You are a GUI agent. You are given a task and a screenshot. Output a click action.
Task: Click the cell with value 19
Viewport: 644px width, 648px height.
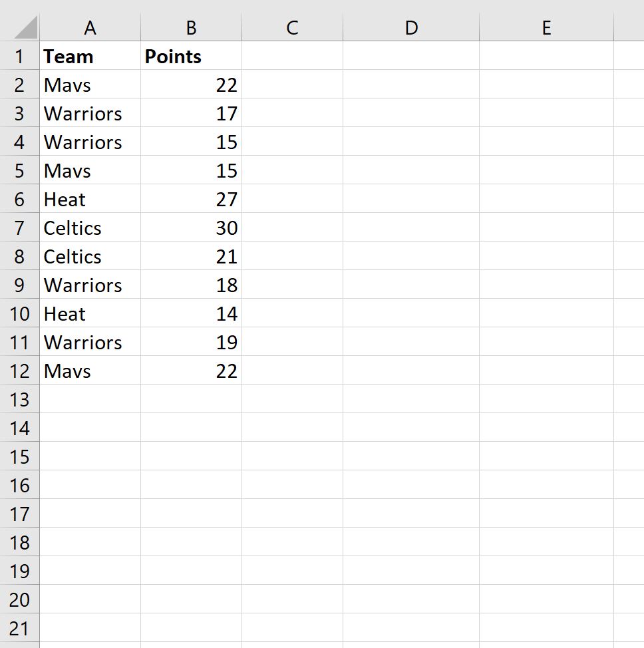tap(192, 342)
